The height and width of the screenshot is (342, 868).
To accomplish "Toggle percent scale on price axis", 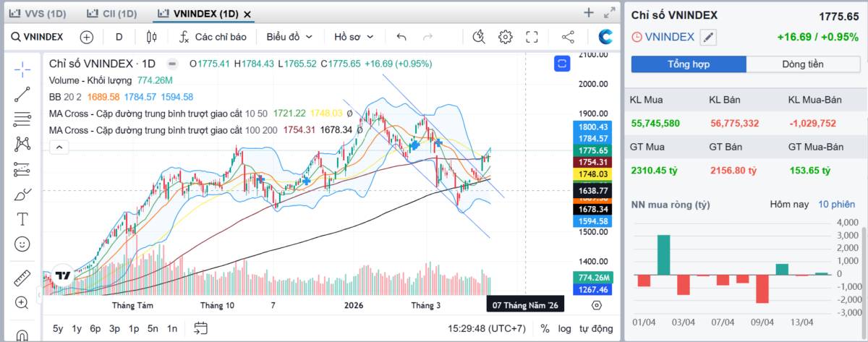I will point(545,328).
